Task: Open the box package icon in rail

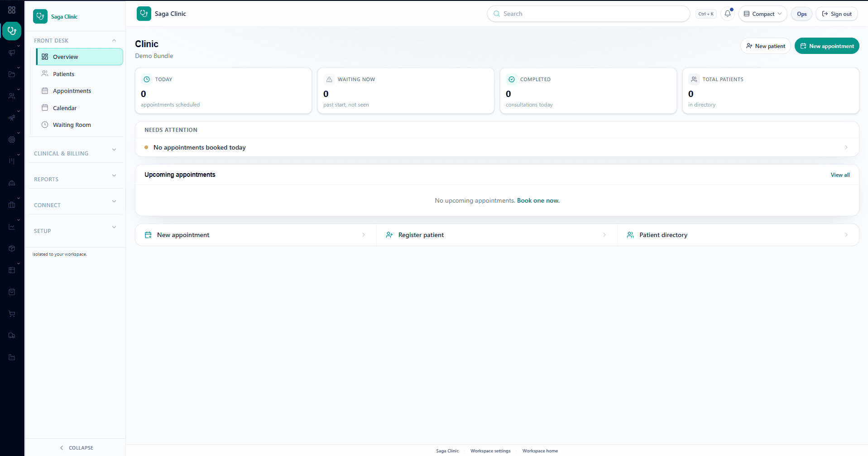Action: click(x=12, y=248)
